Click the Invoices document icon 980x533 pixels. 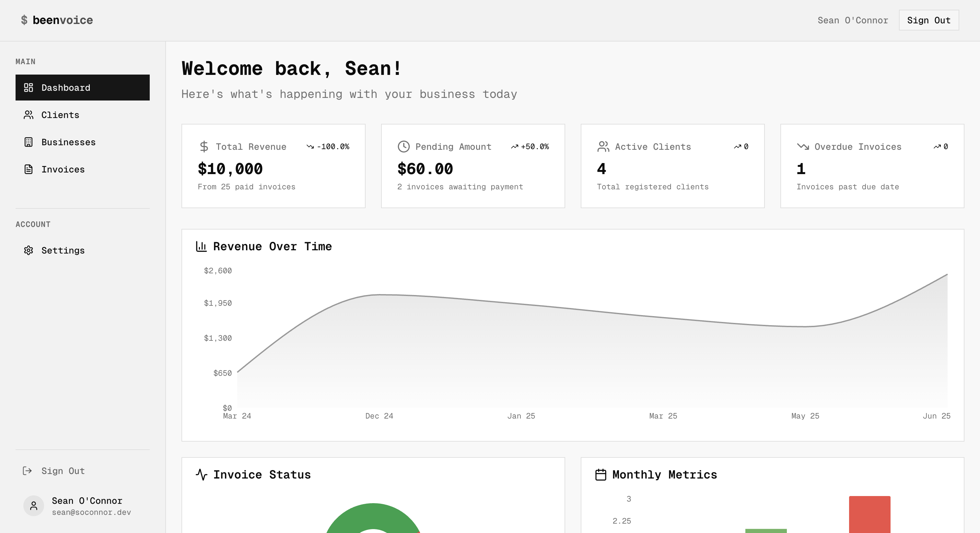29,170
